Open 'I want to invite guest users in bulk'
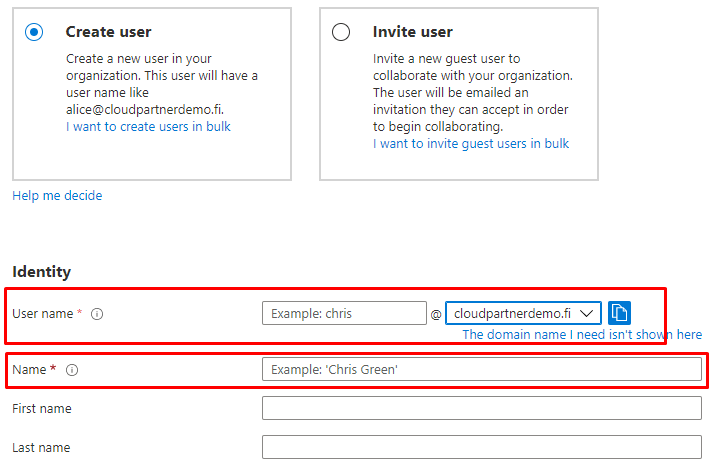 point(471,143)
